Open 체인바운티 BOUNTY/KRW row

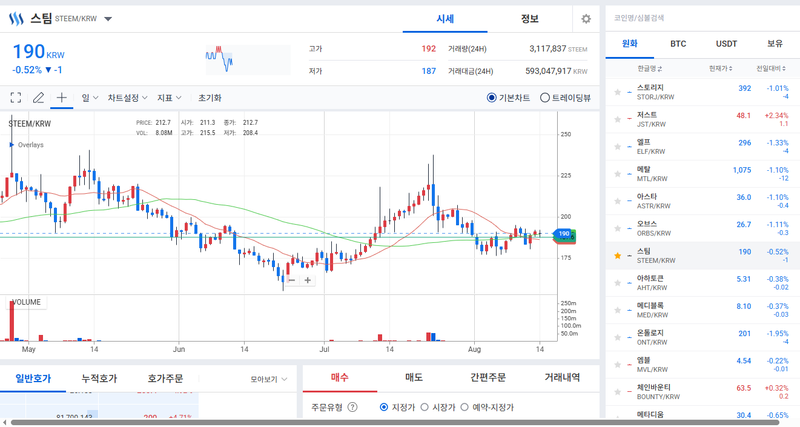pos(703,392)
